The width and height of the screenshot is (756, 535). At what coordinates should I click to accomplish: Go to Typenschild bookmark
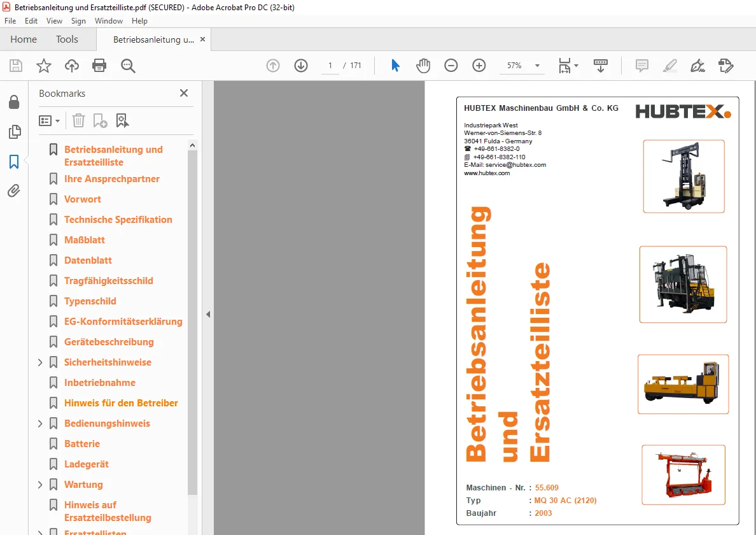[x=90, y=301]
